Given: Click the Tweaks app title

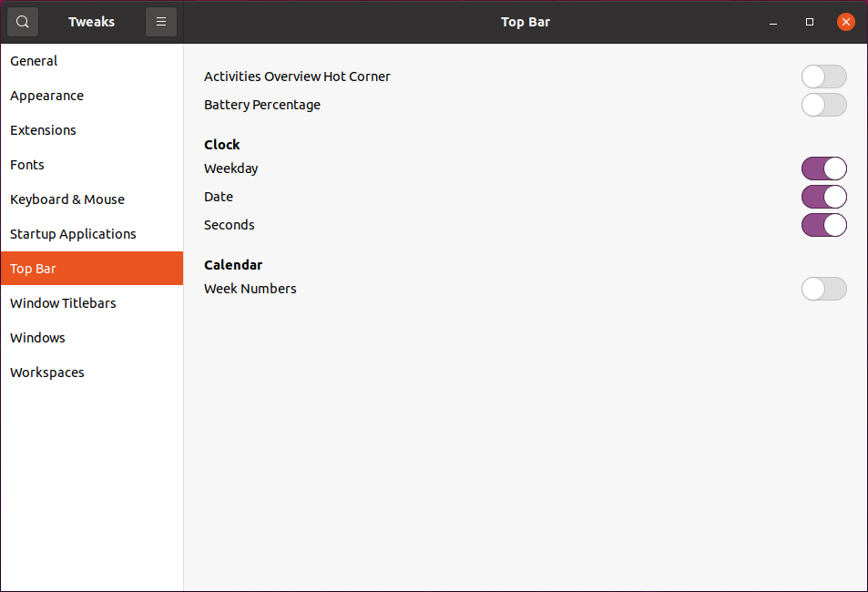Looking at the screenshot, I should pyautogui.click(x=91, y=22).
